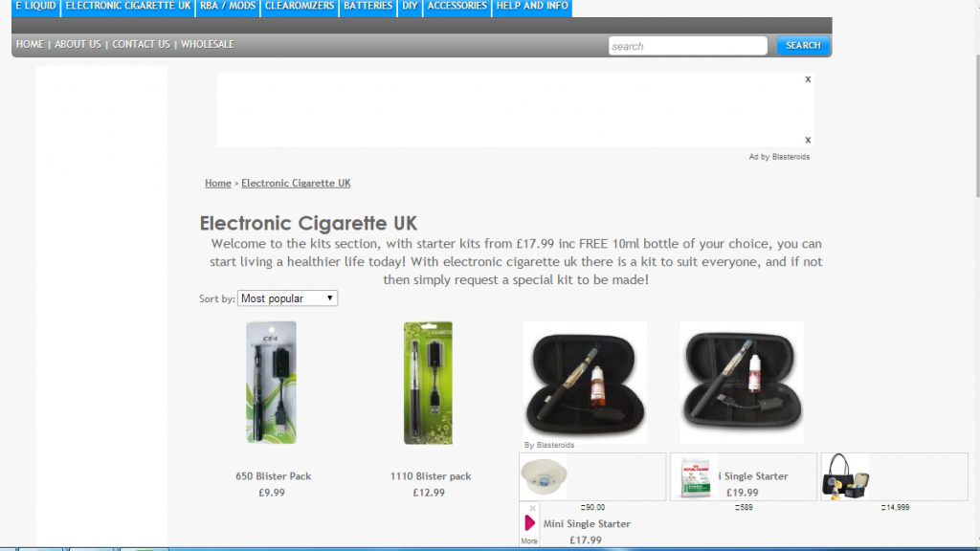This screenshot has width=980, height=551.
Task: Open the 1110 Blister pack product image
Action: 428,383
